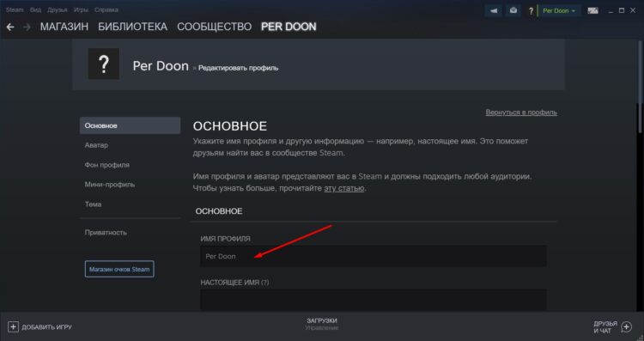The width and height of the screenshot is (644, 341).
Task: Open the Справка menu
Action: [106, 9]
